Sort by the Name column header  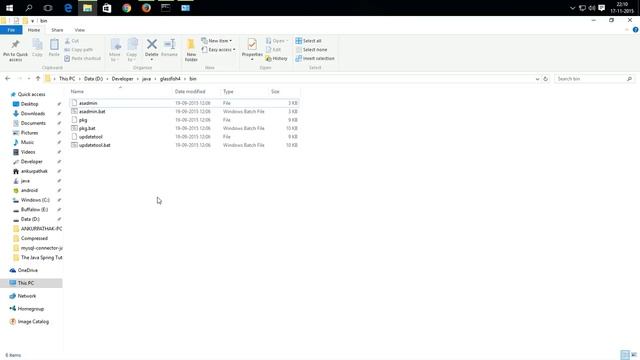(x=77, y=91)
